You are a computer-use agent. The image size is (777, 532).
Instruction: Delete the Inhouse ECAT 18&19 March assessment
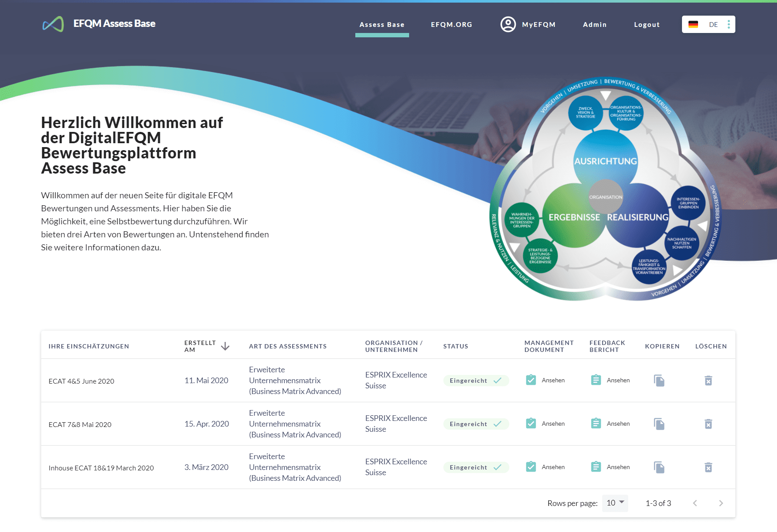(708, 467)
